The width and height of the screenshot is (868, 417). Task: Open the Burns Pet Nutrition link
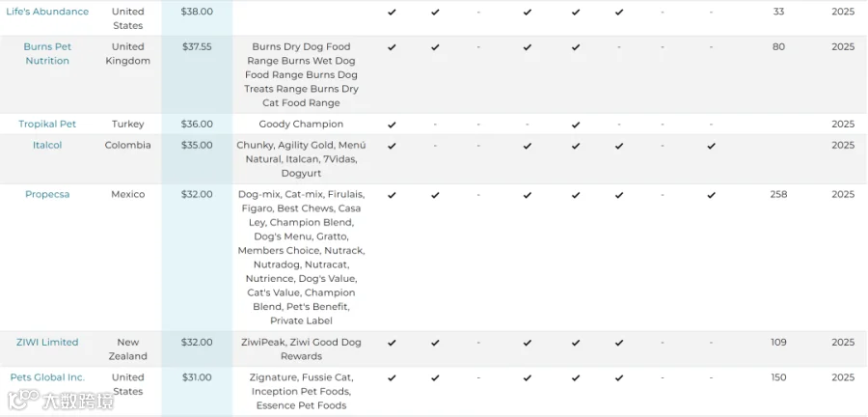click(x=47, y=54)
